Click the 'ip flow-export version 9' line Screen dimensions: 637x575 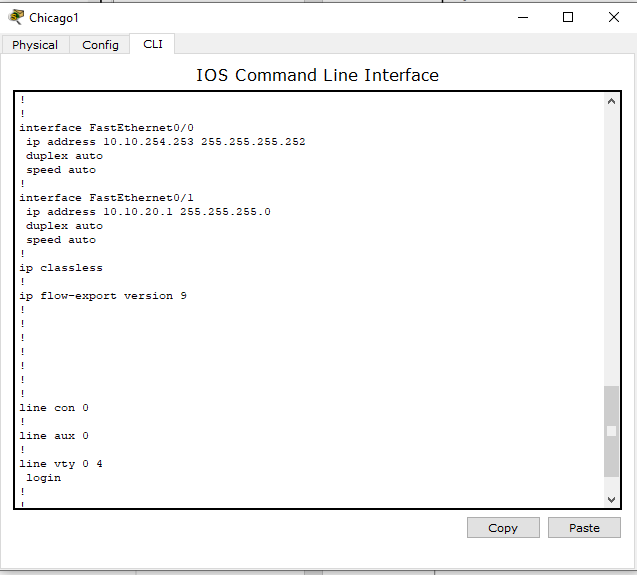pos(103,296)
